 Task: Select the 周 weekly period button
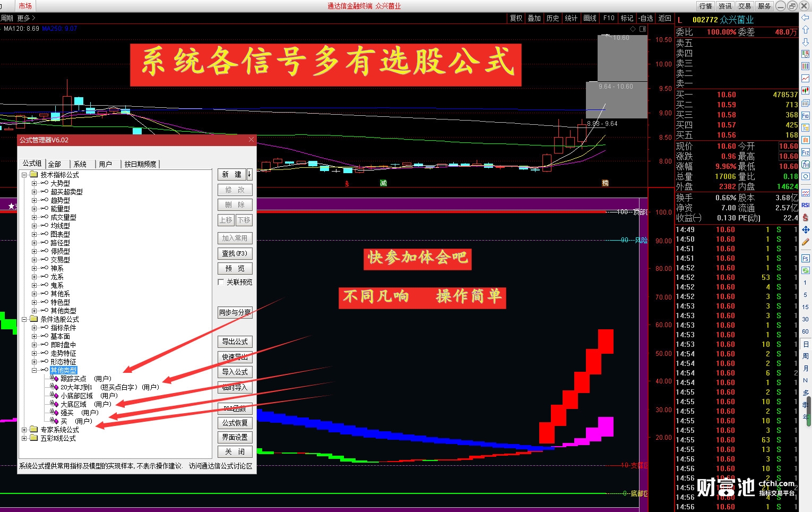(x=805, y=356)
